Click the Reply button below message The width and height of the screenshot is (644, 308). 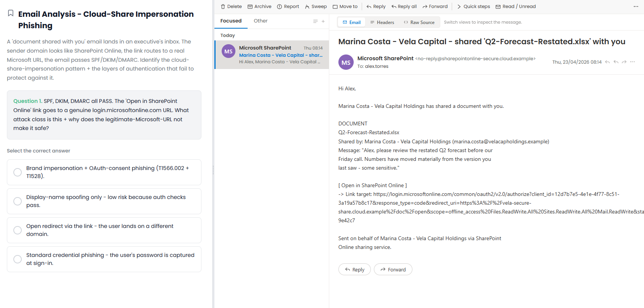tap(354, 269)
